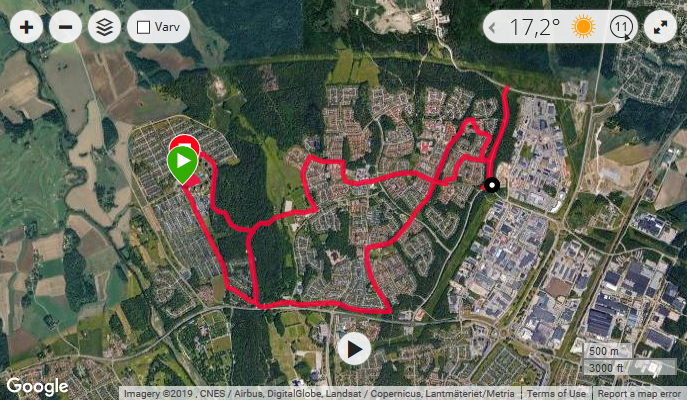Zoom in using the plus button

click(x=26, y=27)
